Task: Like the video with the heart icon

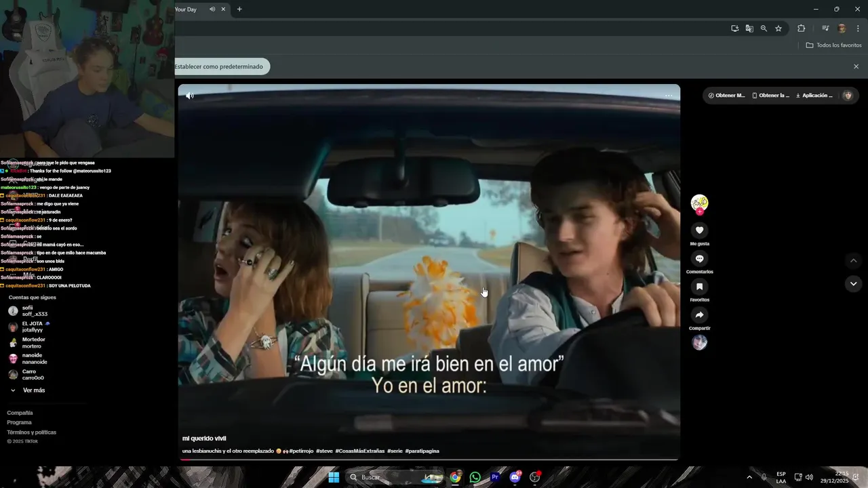Action: point(700,230)
